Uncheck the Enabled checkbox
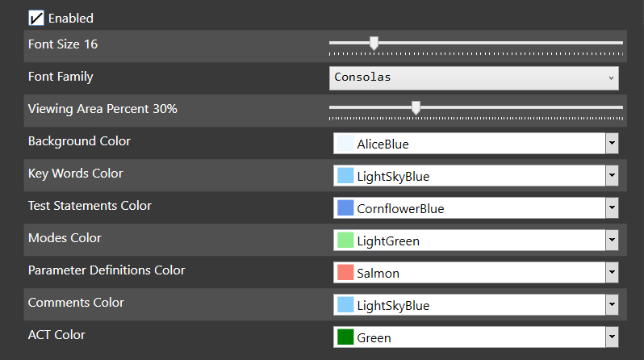Viewport: 644px width, 360px height. pos(36,18)
